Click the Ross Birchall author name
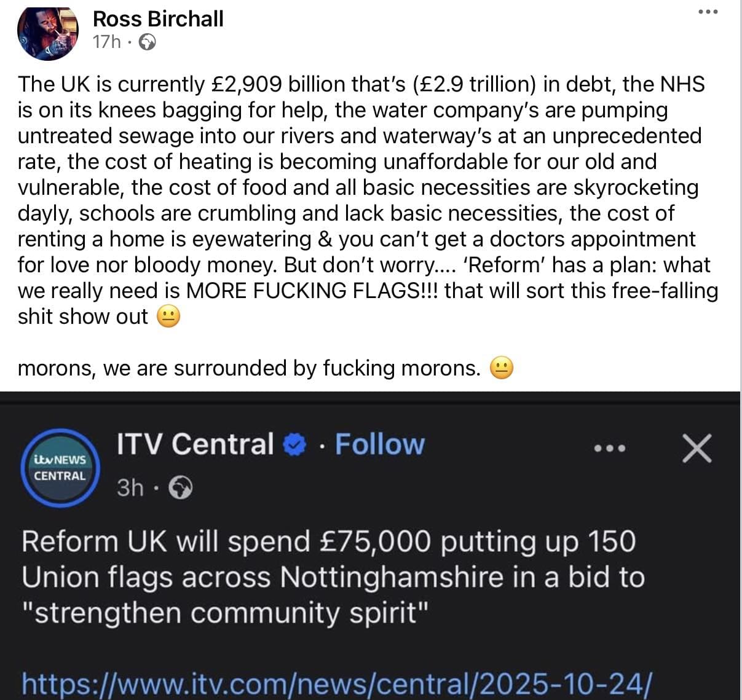Viewport: 742px width, 700px height. tap(158, 18)
